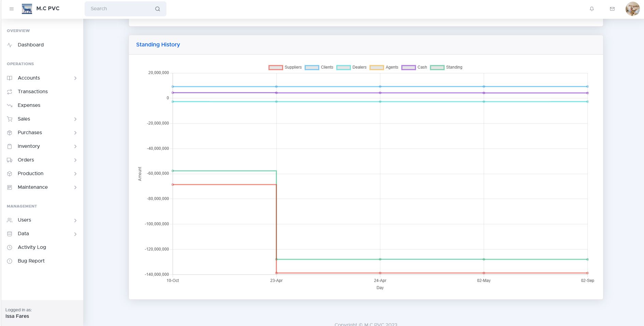This screenshot has height=326, width=644.
Task: Open the Activity Log clock icon
Action: click(10, 247)
